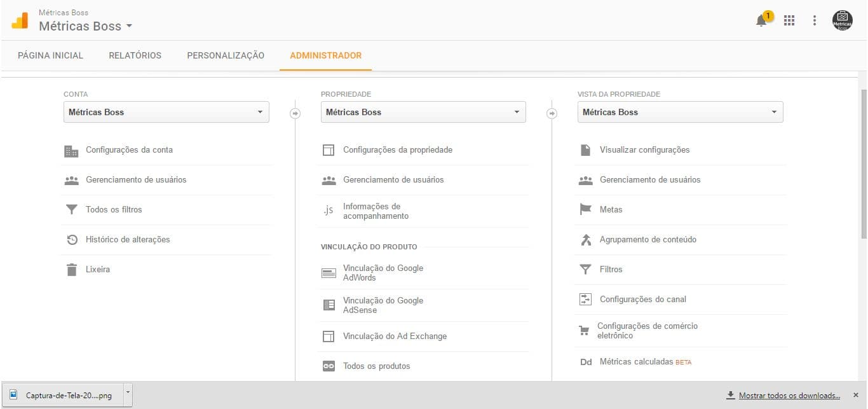Open Configurações da conta settings icon
The width and height of the screenshot is (868, 409).
pos(72,149)
